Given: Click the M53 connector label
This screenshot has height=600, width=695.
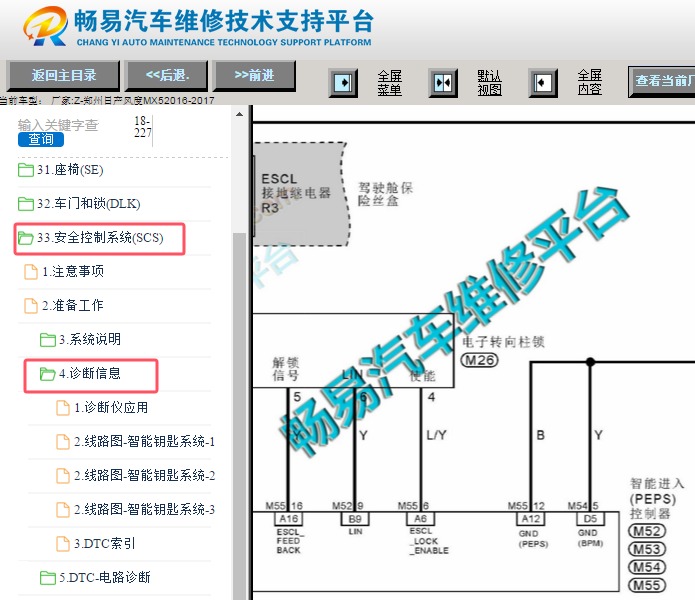Looking at the screenshot, I should (x=647, y=549).
